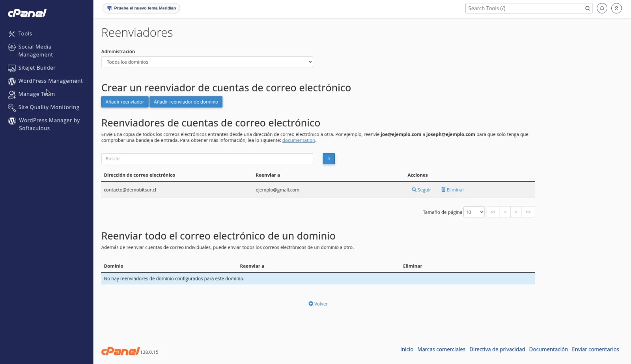
Task: Click Dirección de correo electrónico column header
Action: [x=139, y=175]
